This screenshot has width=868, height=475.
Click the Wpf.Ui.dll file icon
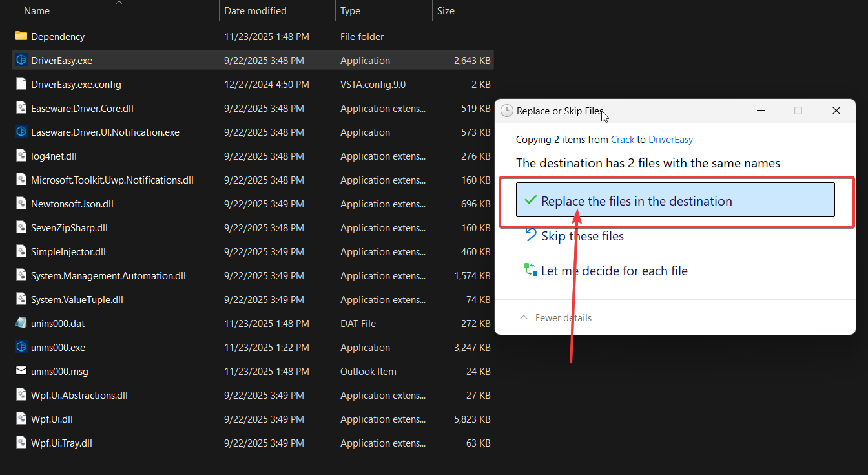(21, 419)
